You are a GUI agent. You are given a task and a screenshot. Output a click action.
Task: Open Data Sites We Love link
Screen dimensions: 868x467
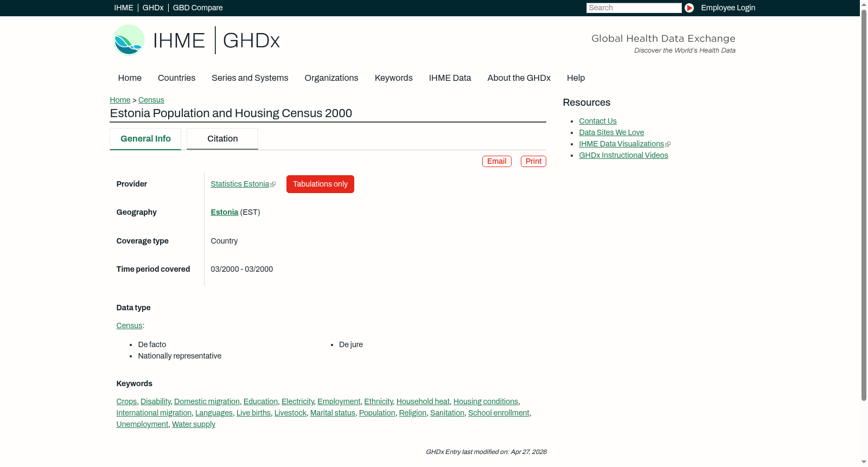point(611,132)
